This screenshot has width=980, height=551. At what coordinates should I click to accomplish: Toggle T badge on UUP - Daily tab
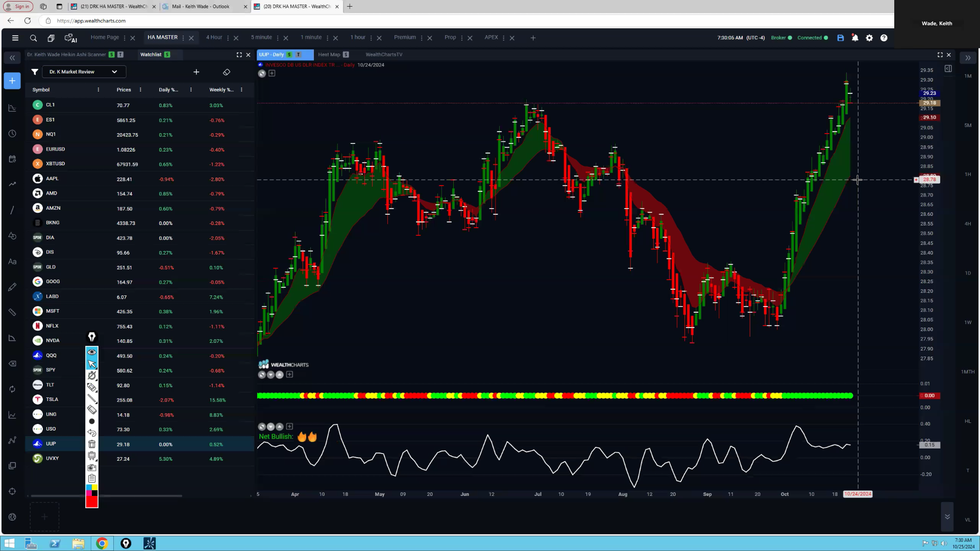(299, 55)
